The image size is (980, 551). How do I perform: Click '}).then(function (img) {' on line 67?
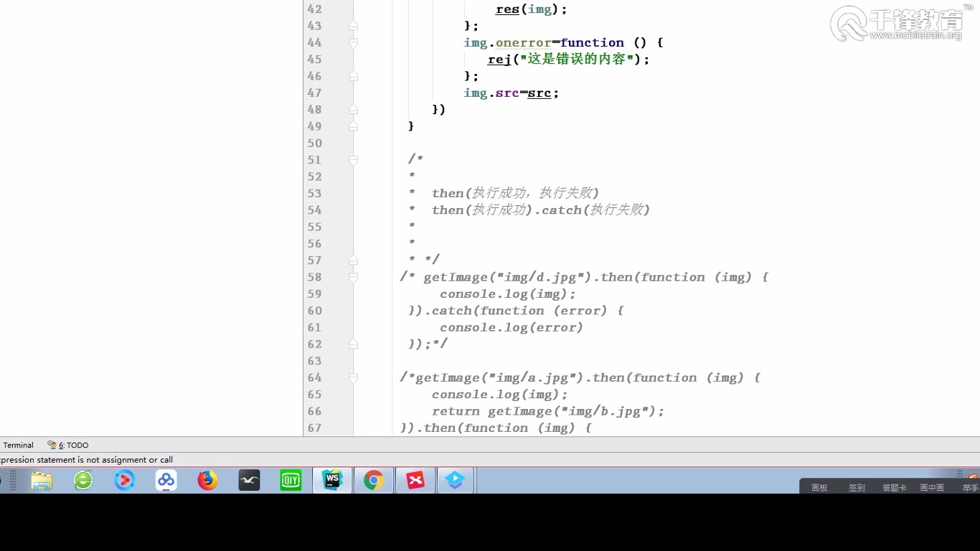tap(496, 428)
